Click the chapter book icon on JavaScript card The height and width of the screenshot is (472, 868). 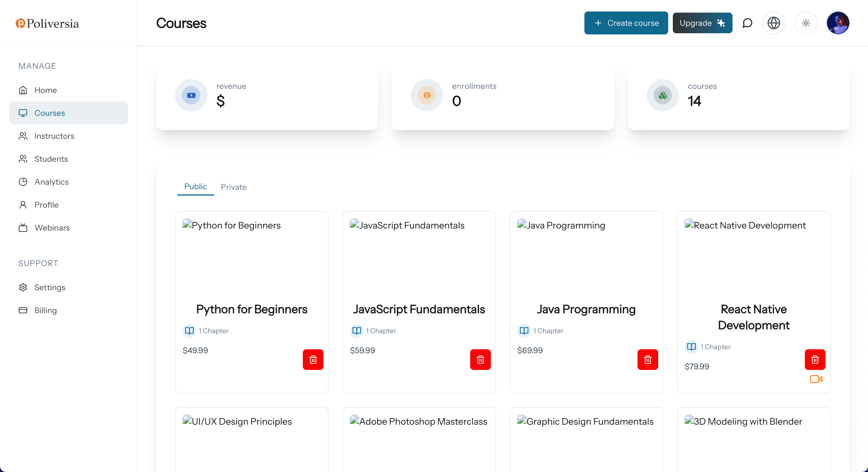coord(356,331)
